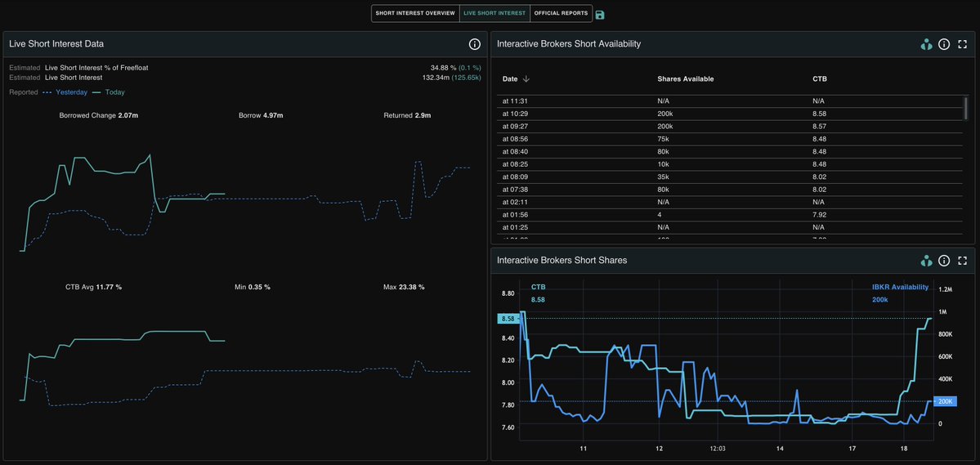Select the 'at 08:40' date cell
The width and height of the screenshot is (980, 465).
tap(515, 151)
